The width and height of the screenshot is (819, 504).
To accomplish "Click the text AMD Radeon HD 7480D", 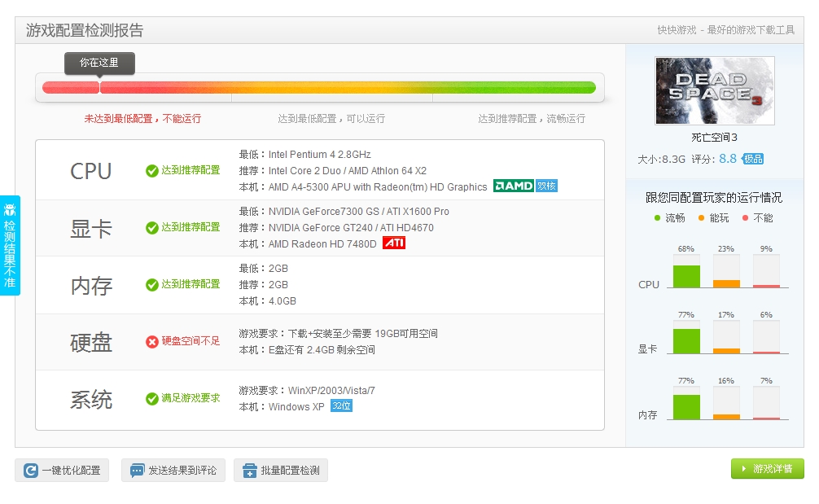I will point(322,244).
